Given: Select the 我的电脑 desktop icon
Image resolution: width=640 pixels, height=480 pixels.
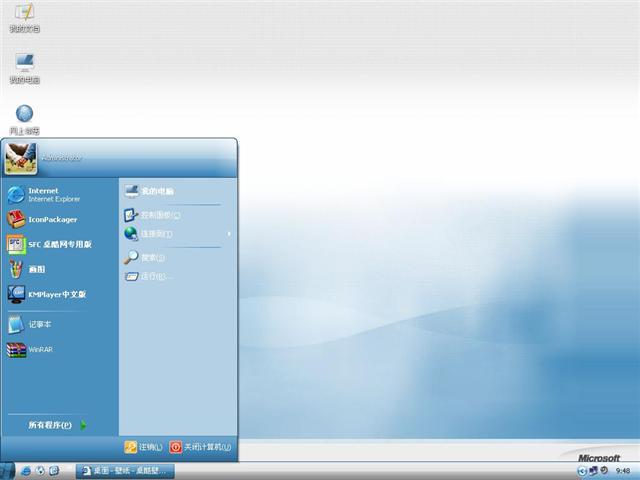Looking at the screenshot, I should click(x=24, y=68).
